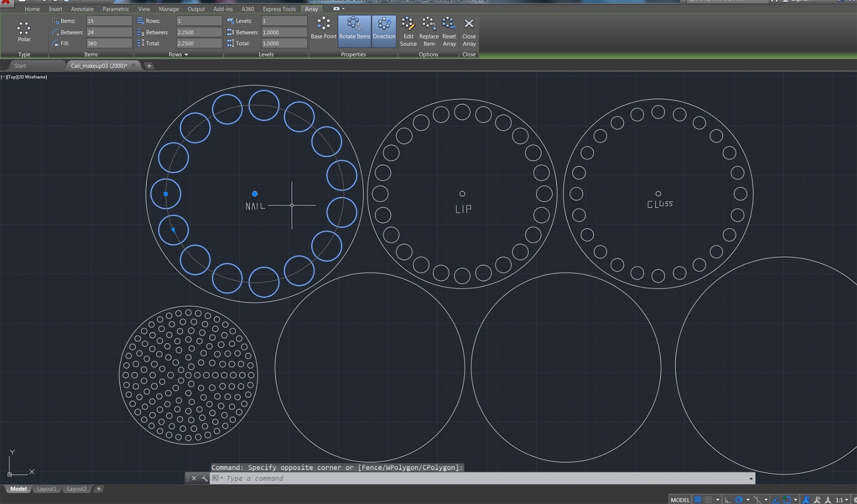
Task: Close the command line with X icon
Action: [194, 478]
